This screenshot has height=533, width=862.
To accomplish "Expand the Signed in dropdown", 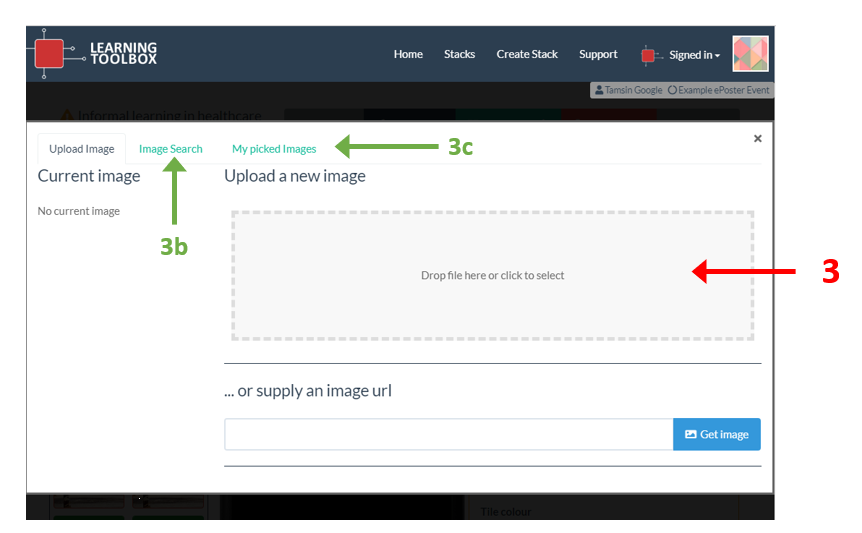I will point(694,55).
